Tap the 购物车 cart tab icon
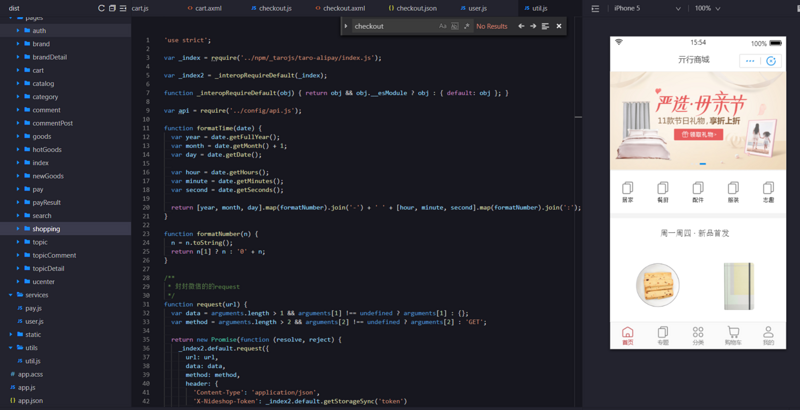Image resolution: width=800 pixels, height=410 pixels. click(733, 332)
